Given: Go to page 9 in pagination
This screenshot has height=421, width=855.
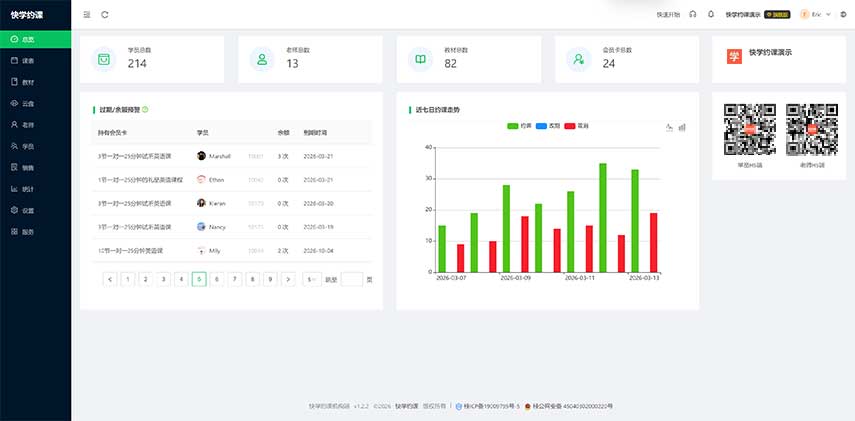Looking at the screenshot, I should coord(270,280).
